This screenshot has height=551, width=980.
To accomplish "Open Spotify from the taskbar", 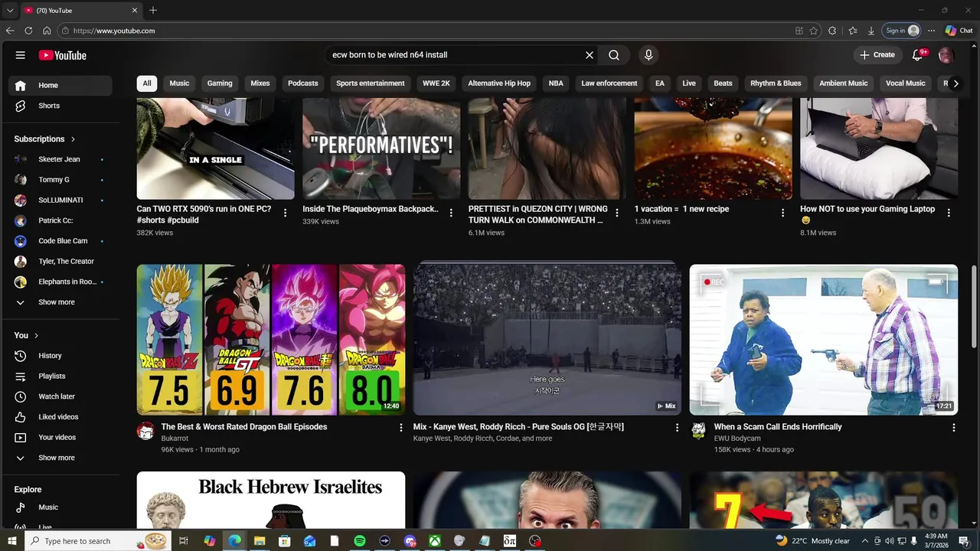I will (x=360, y=541).
